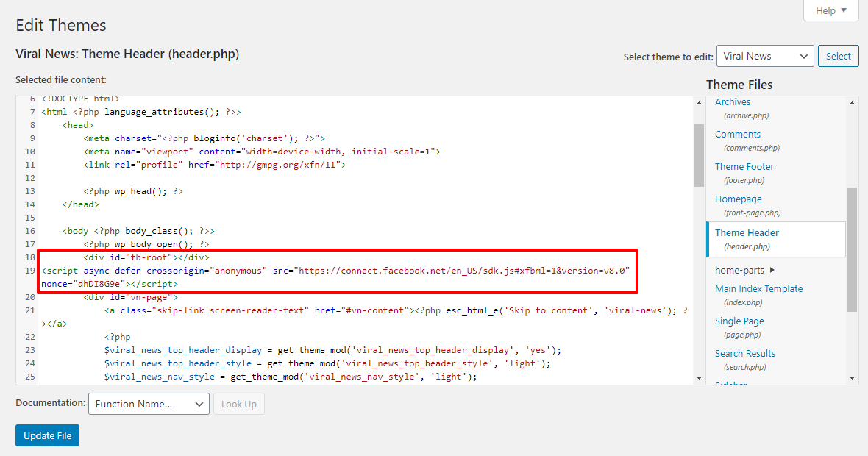Click the opening <head> tag on line 8
This screenshot has height=456, width=868.
(77, 124)
